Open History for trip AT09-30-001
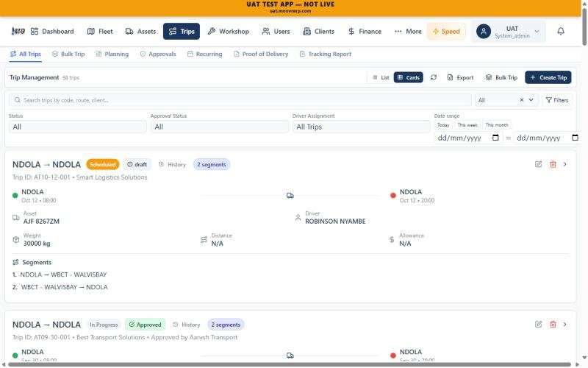The image size is (588, 368). tap(187, 325)
